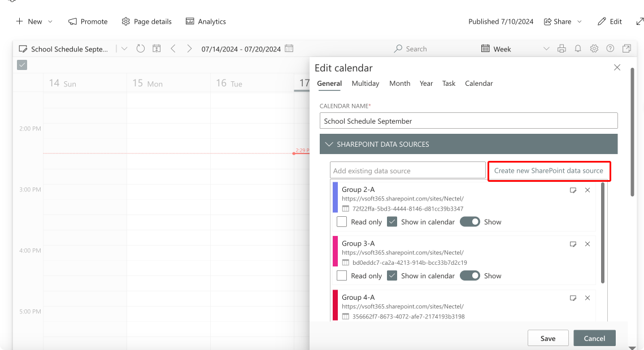Switch to the Task tab

449,84
